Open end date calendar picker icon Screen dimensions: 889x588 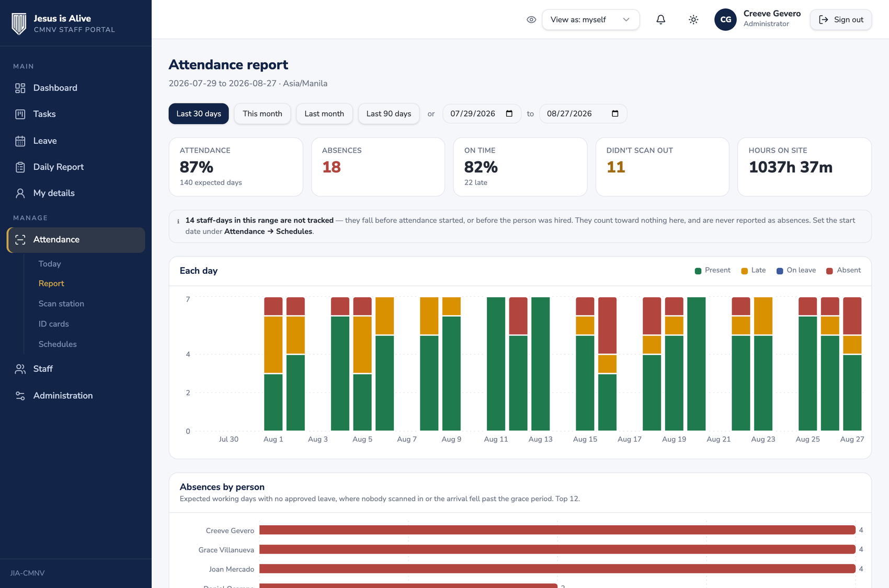click(x=615, y=114)
